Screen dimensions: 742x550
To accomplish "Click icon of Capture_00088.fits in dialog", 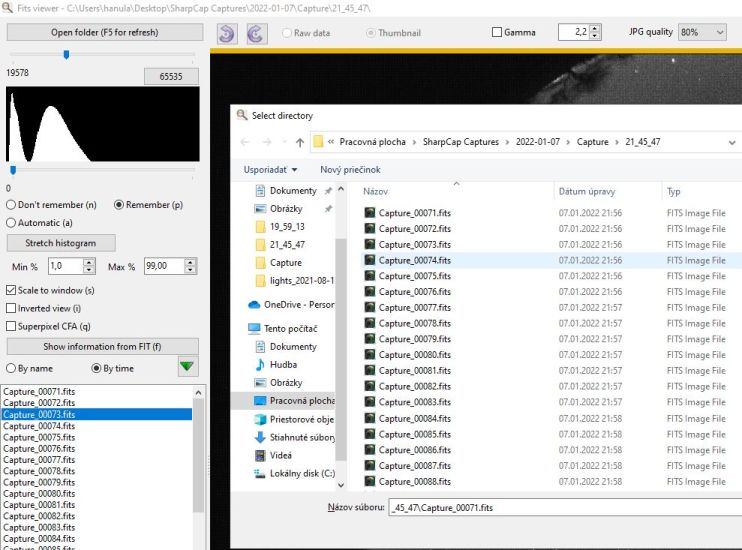I will click(370, 481).
